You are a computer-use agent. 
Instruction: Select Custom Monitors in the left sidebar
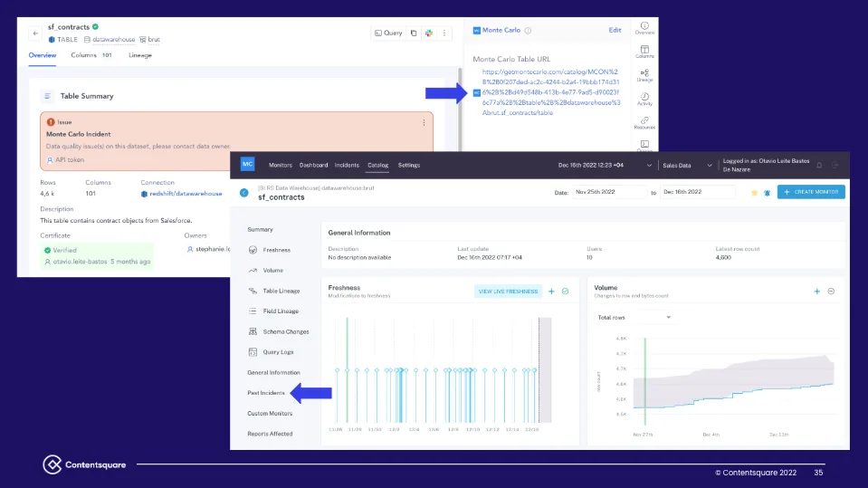(x=270, y=414)
